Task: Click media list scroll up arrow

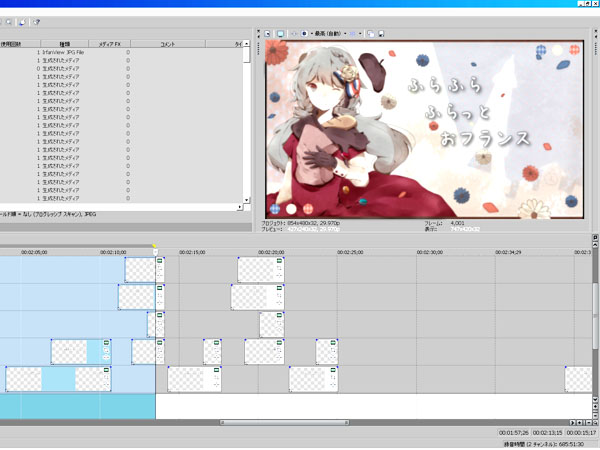Action: point(246,44)
